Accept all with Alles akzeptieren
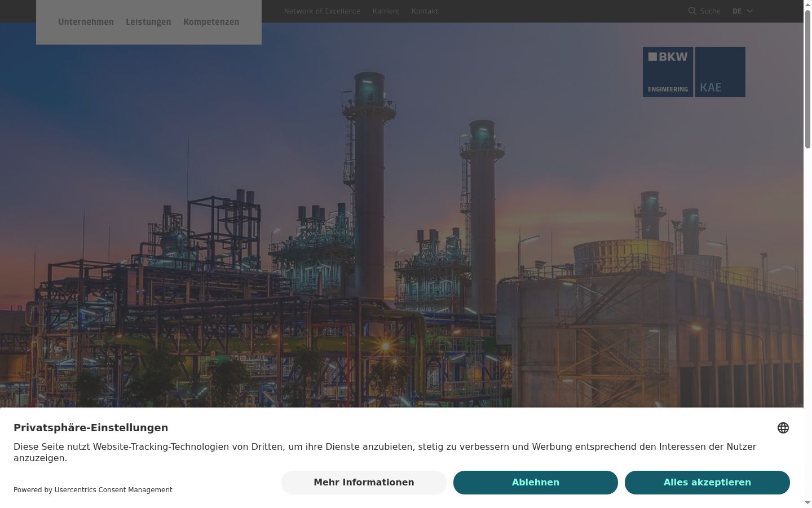812x508 pixels. [x=707, y=483]
